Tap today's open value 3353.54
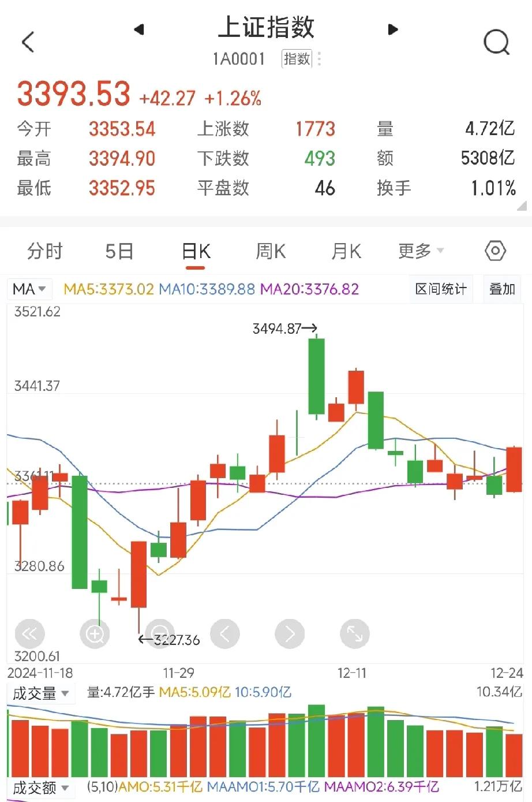The image size is (532, 802). (122, 129)
